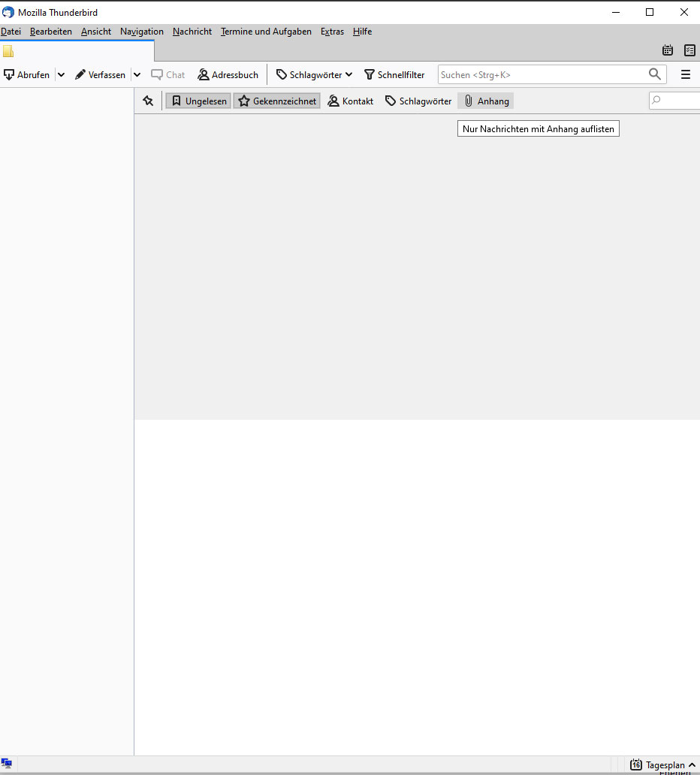Toggle the filter-bar Schlagwörter filter
This screenshot has height=775, width=700.
pyautogui.click(x=418, y=101)
